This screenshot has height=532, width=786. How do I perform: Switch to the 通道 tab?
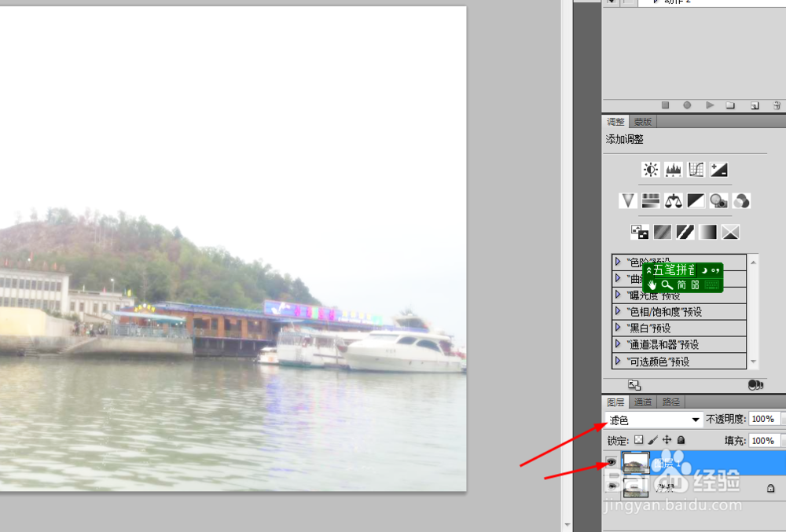tap(643, 402)
